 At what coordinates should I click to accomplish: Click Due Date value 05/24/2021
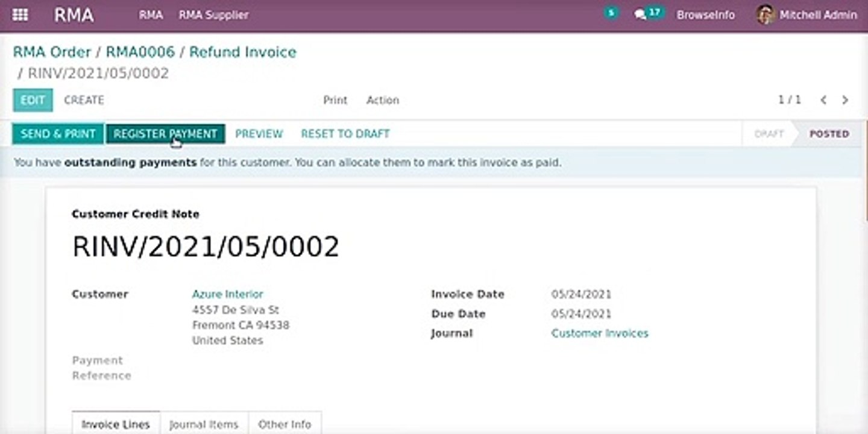[581, 314]
